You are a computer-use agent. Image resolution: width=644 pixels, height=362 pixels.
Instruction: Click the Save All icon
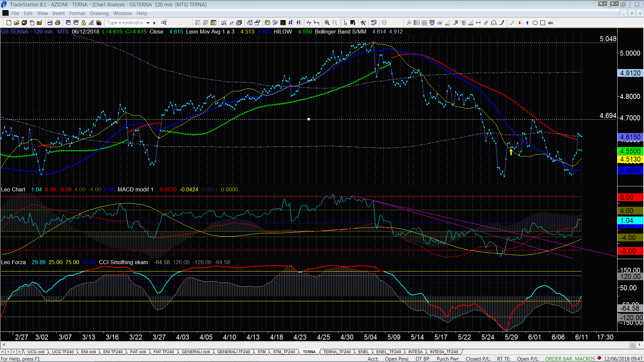[x=24, y=23]
